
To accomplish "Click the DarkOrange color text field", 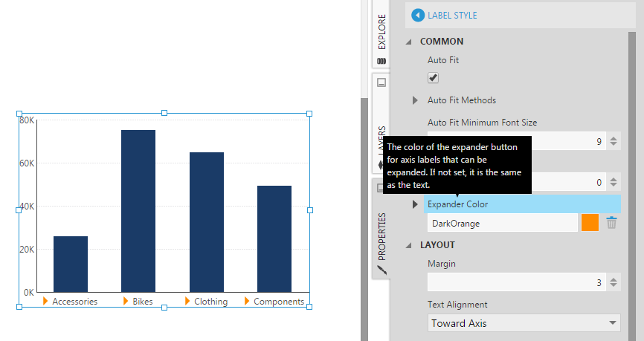I will click(x=503, y=223).
